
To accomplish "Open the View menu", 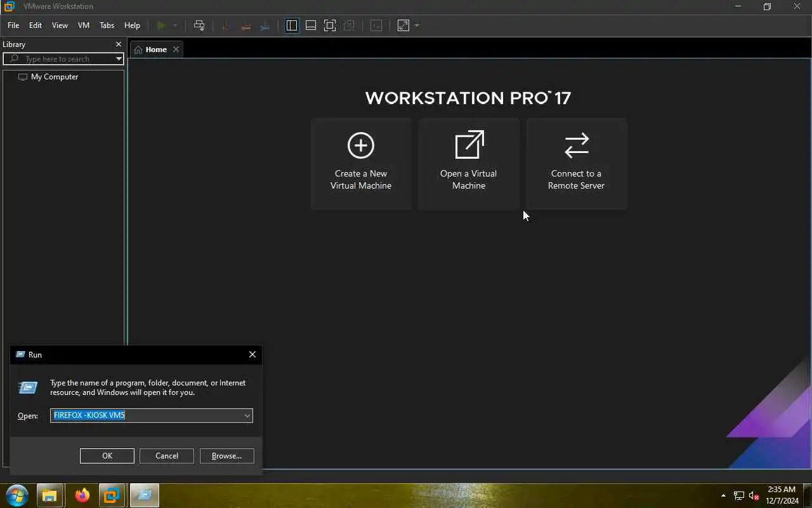I will (x=60, y=25).
